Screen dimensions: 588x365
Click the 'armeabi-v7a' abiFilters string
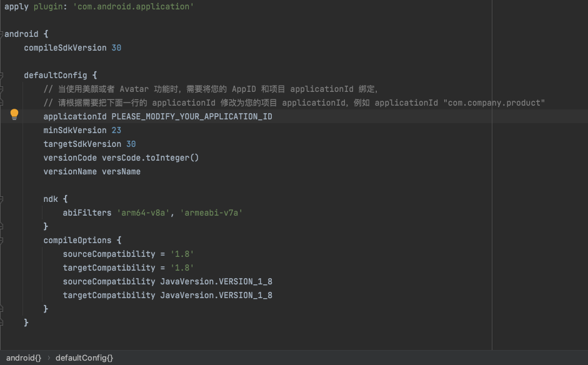tap(211, 213)
